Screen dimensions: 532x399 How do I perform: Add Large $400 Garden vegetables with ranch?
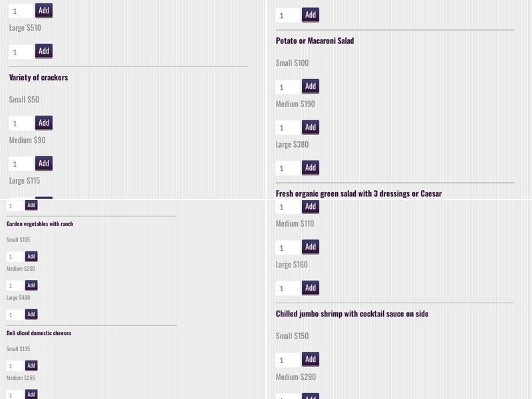pyautogui.click(x=31, y=315)
